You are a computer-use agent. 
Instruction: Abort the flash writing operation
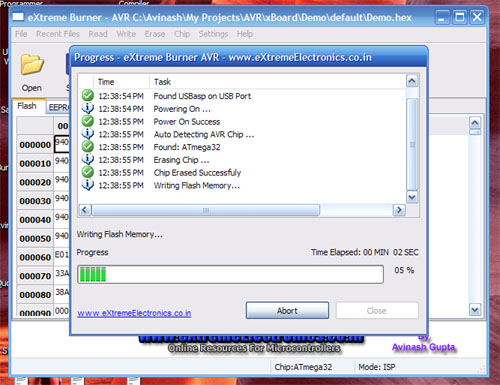[287, 311]
